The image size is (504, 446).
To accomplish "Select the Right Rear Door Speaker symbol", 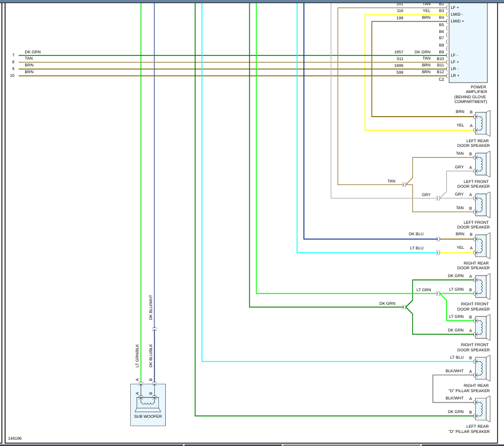I will pos(482,246).
